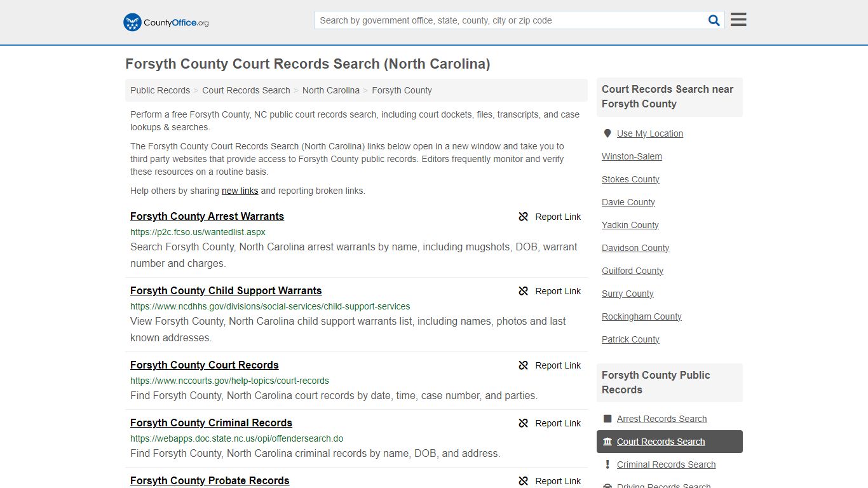This screenshot has width=868, height=488.
Task: Click the location pin icon by Use My Location
Action: point(607,133)
